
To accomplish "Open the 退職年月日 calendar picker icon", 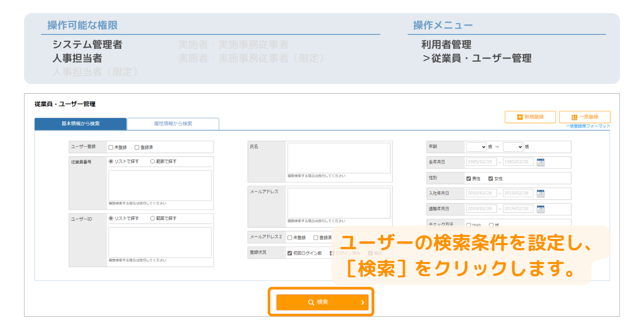I will coord(540,209).
